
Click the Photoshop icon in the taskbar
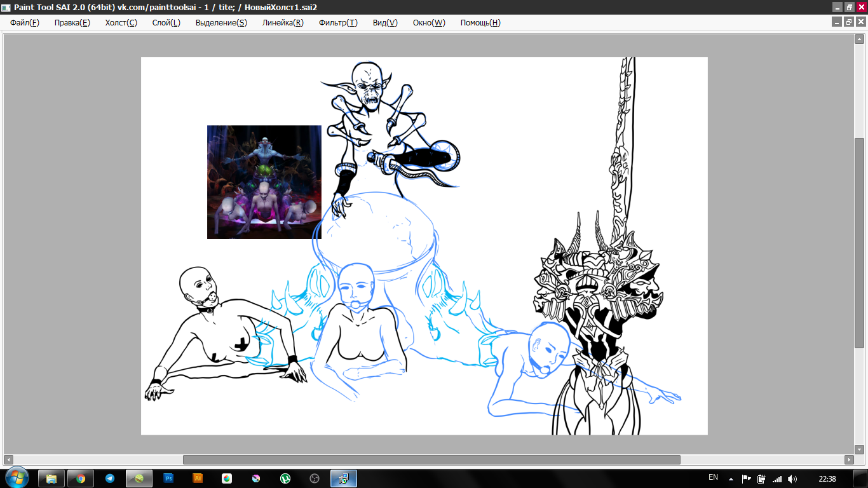coord(168,478)
